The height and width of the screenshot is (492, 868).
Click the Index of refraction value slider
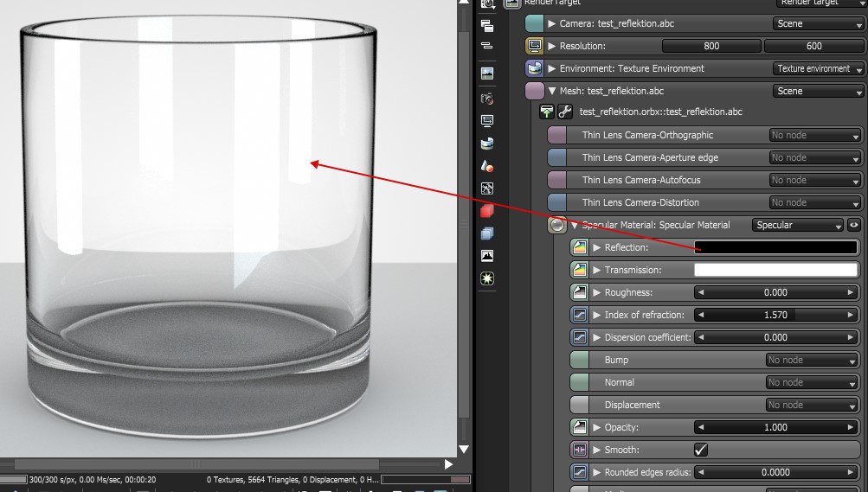775,315
